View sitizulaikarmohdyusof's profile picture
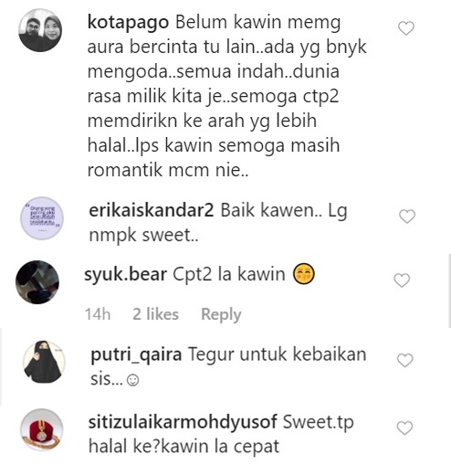Screen dimensions: 451x476 coord(42,430)
